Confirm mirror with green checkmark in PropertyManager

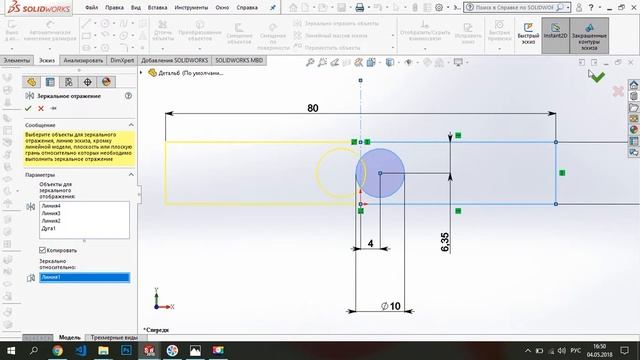coord(28,108)
